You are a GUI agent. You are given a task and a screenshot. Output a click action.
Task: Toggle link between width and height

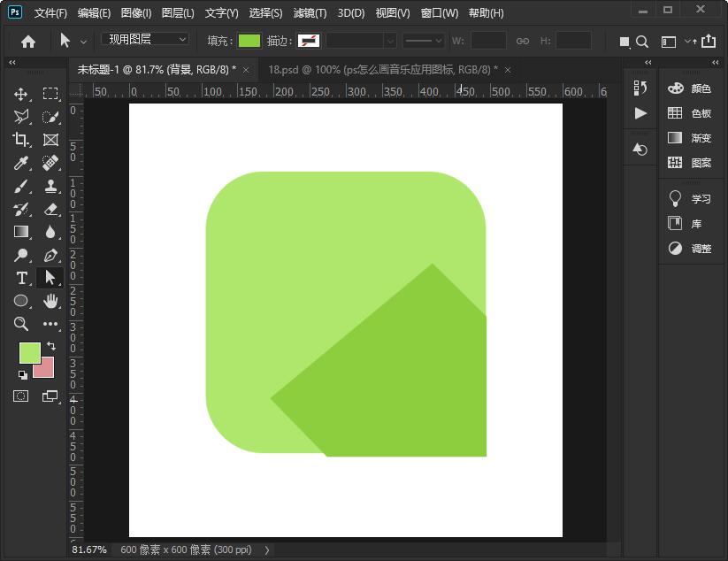pos(523,41)
